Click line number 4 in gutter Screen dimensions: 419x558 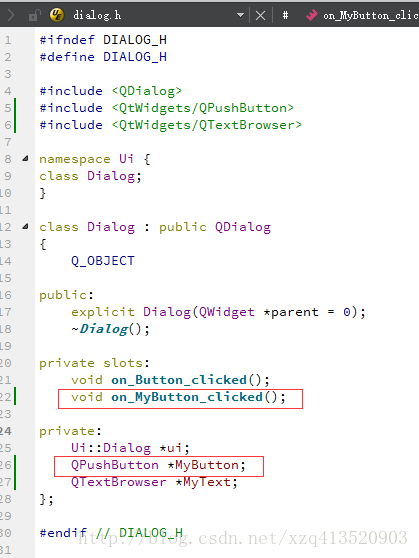coord(8,91)
